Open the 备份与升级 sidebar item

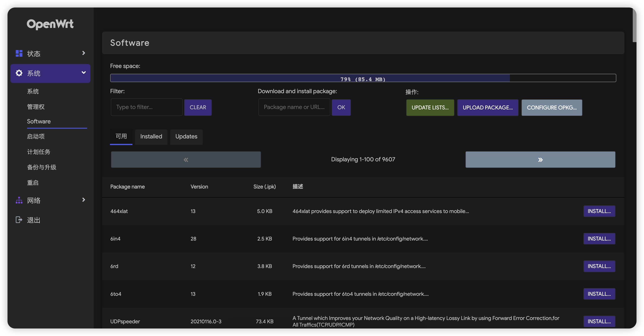coord(41,167)
